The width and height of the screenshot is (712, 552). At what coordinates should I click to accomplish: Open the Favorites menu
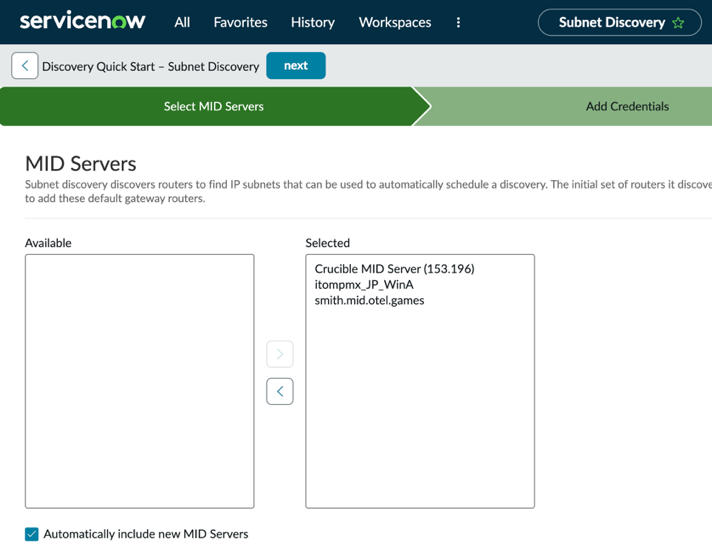[240, 22]
